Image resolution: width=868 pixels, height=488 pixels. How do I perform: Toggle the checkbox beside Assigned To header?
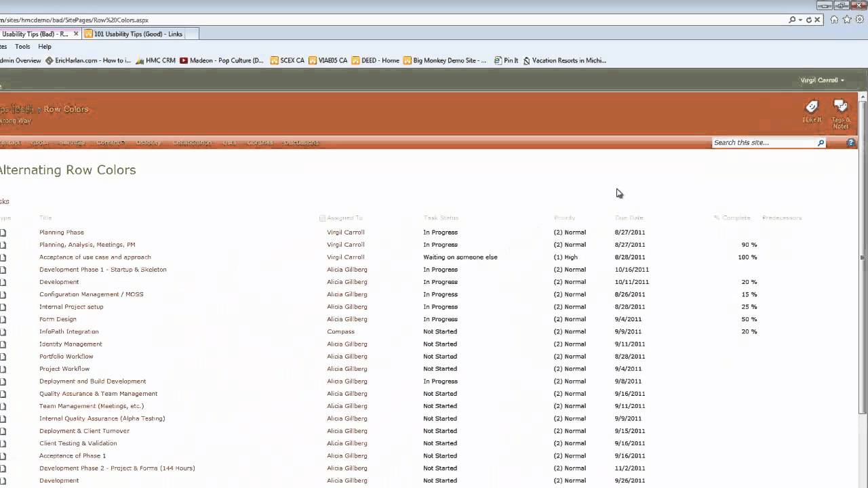[322, 218]
